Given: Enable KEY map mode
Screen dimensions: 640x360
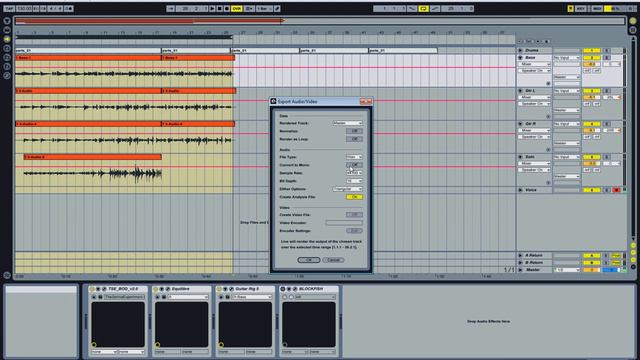Looking at the screenshot, I should point(580,9).
